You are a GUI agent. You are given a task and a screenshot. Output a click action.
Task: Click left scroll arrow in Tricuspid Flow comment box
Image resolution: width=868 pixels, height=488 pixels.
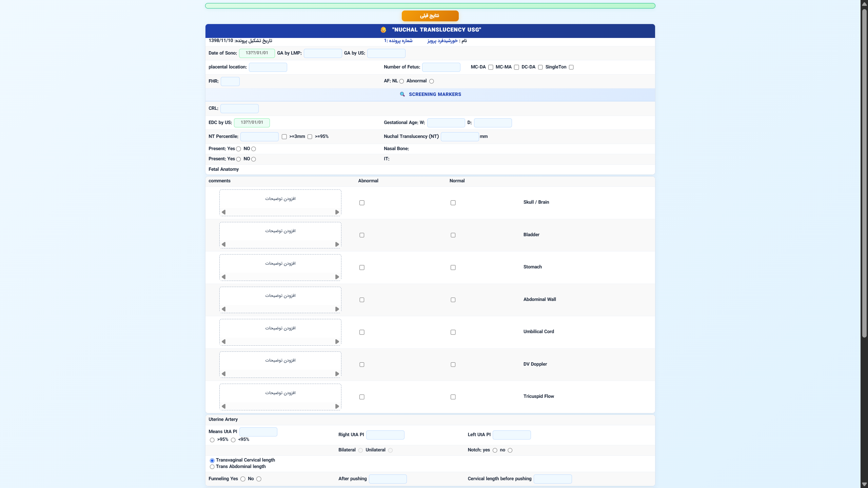(x=223, y=406)
